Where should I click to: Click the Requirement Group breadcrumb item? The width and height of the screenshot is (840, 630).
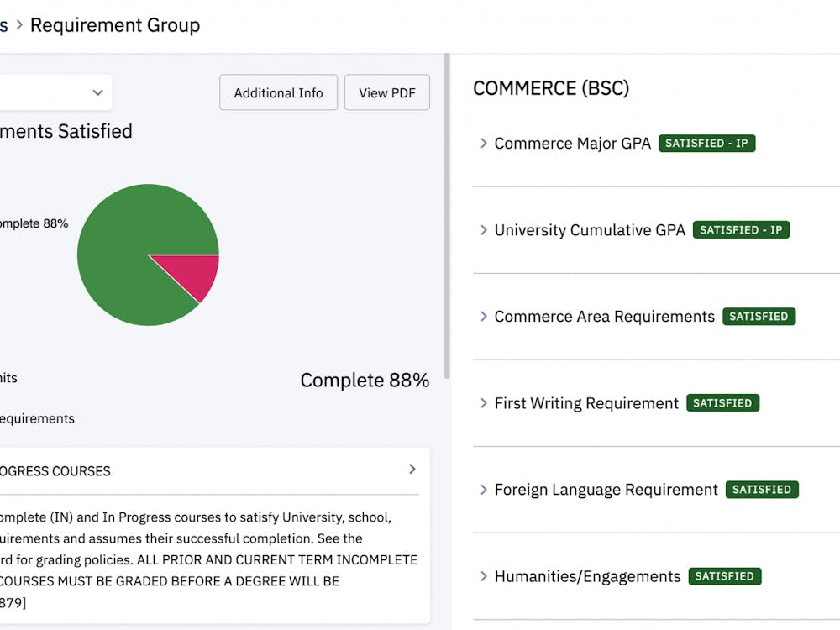(x=115, y=25)
